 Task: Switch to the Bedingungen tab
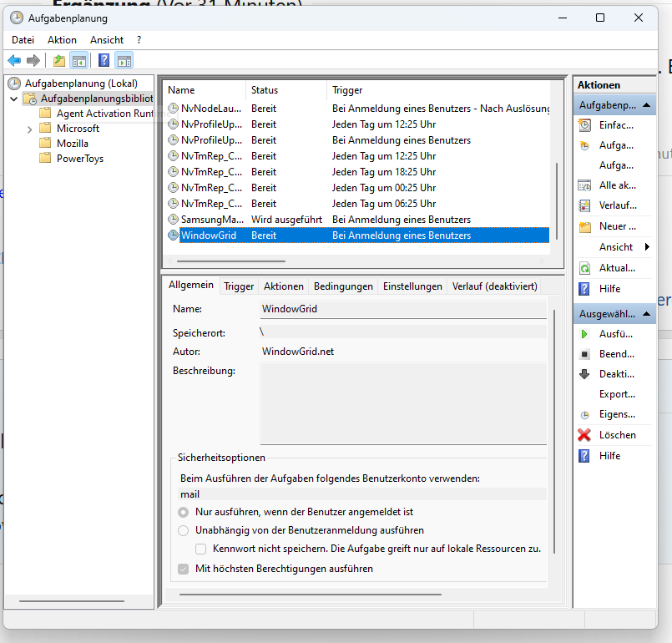pos(343,286)
